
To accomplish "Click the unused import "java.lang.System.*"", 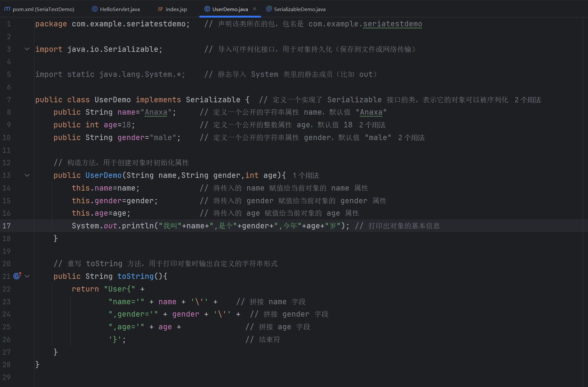I will pyautogui.click(x=140, y=74).
